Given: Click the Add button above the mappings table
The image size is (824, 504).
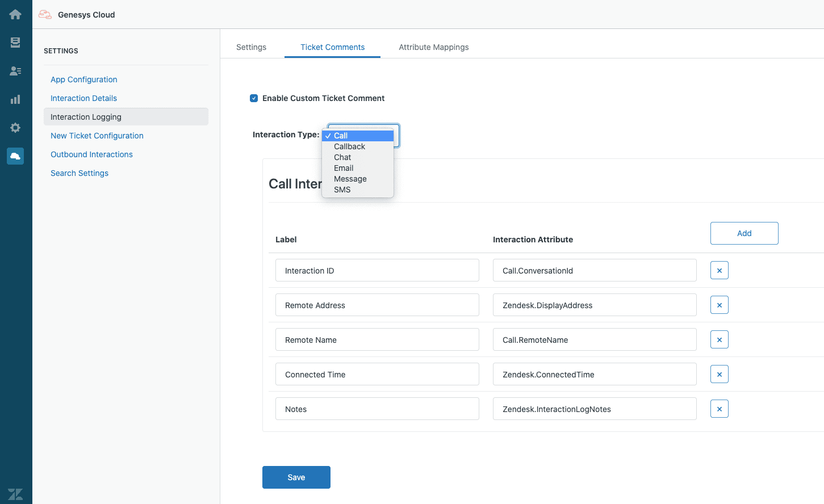Looking at the screenshot, I should pyautogui.click(x=744, y=233).
